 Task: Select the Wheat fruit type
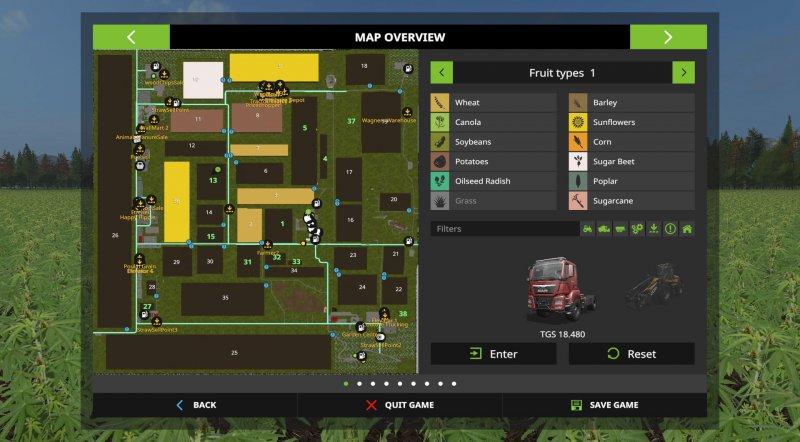[493, 103]
